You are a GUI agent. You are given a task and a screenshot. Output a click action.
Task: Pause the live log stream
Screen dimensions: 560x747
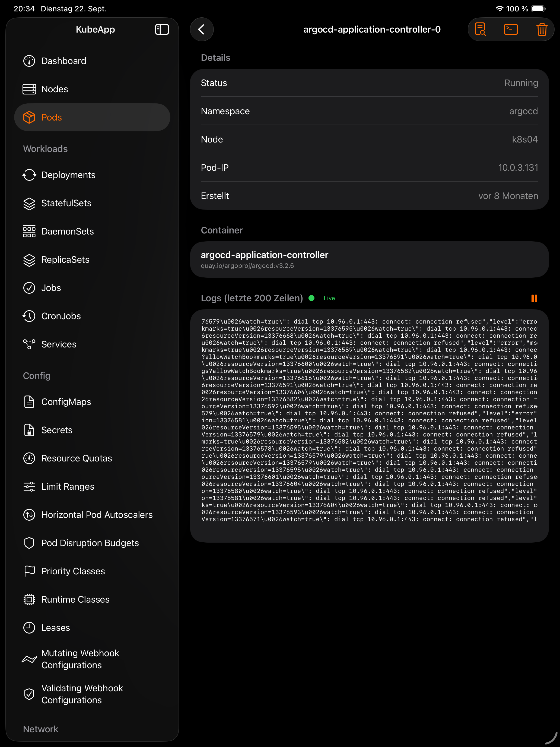(534, 298)
